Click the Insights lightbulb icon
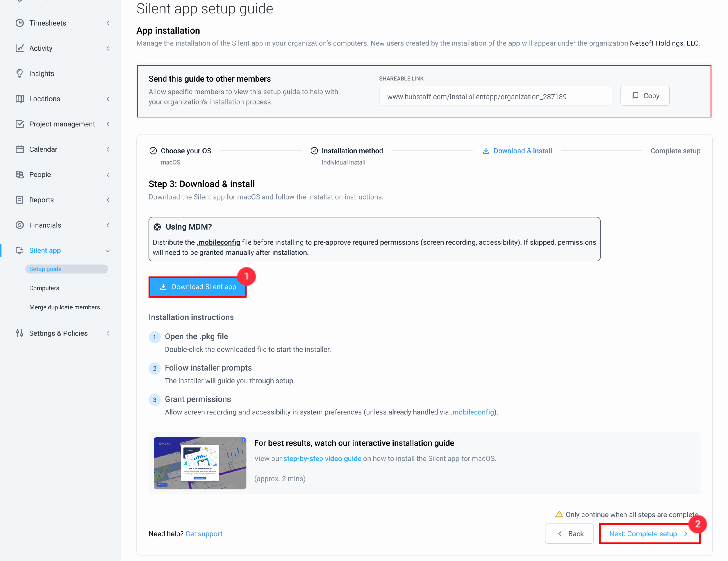The width and height of the screenshot is (728, 561). coord(20,74)
